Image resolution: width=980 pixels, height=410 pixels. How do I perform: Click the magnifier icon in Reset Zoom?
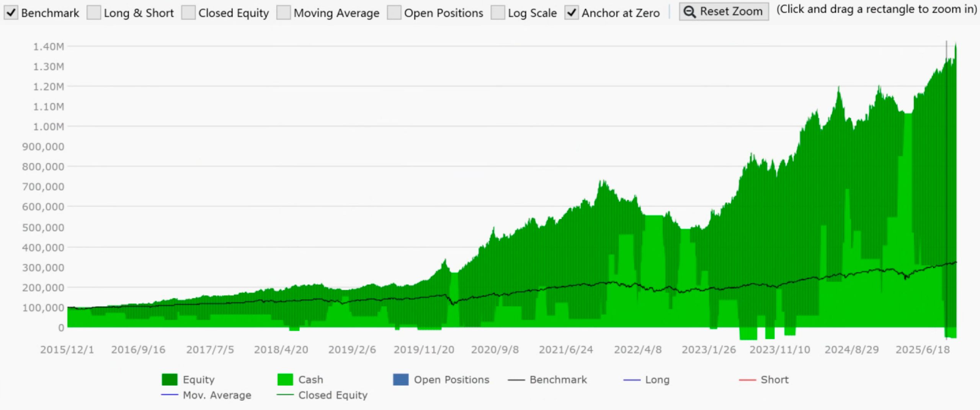coord(690,12)
